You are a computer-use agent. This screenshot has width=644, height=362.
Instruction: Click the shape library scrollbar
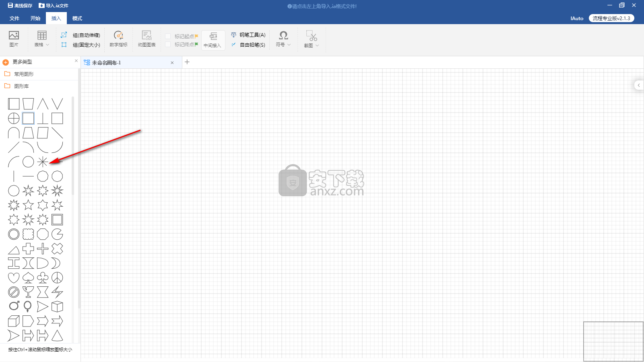click(x=73, y=146)
